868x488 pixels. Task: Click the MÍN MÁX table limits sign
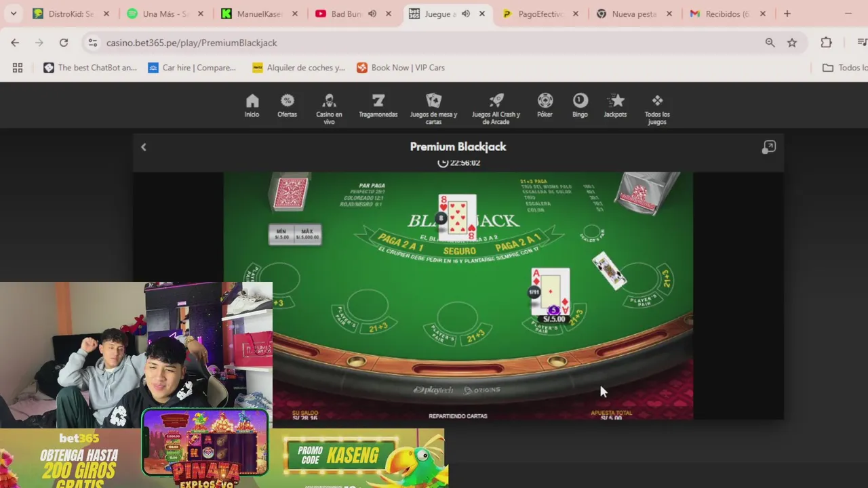tap(294, 235)
